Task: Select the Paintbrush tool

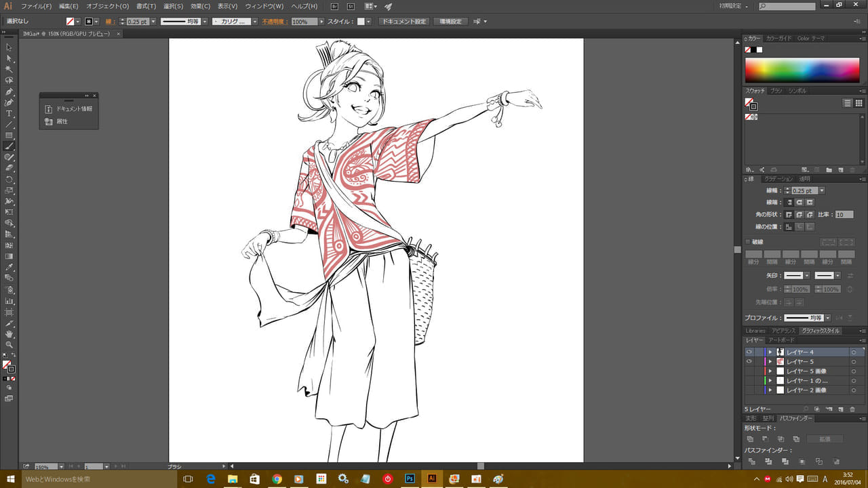Action: coord(9,146)
